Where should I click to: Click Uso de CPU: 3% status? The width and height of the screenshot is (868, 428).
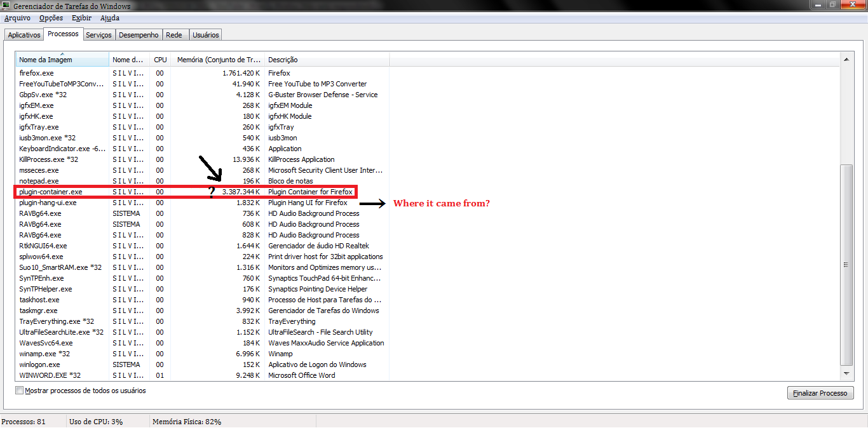point(96,422)
